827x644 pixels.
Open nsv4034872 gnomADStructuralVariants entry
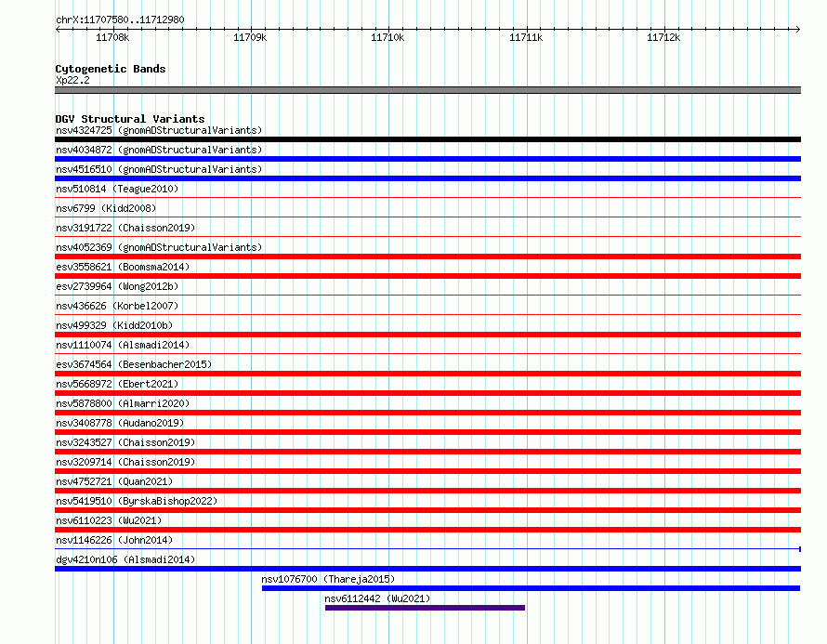pos(159,150)
